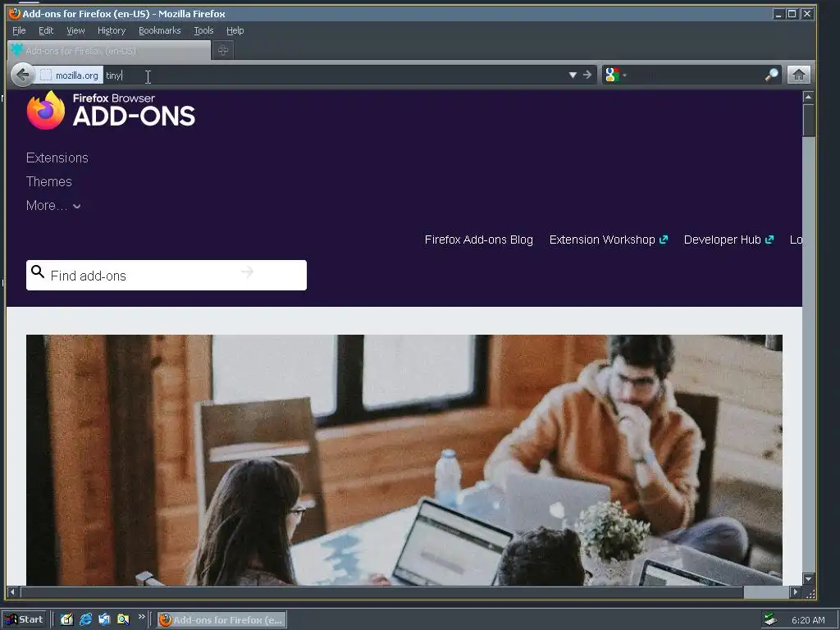
Task: Click the 6:20 AM taskbar clock
Action: coord(808,620)
